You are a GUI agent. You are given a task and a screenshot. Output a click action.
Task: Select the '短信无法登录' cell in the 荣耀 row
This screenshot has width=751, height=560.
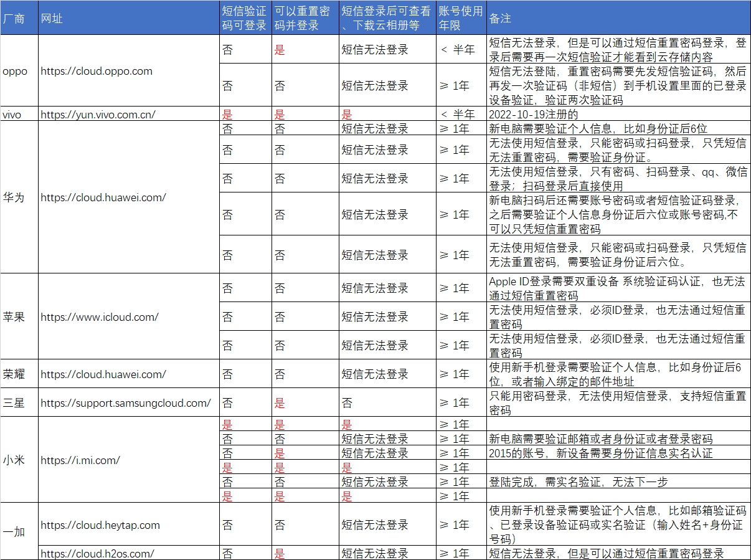click(x=387, y=374)
